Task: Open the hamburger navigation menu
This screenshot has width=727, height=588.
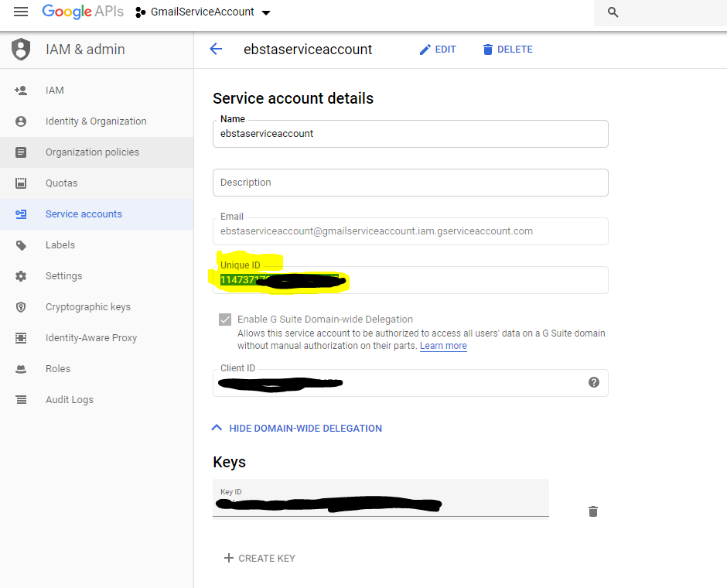Action: pos(21,12)
